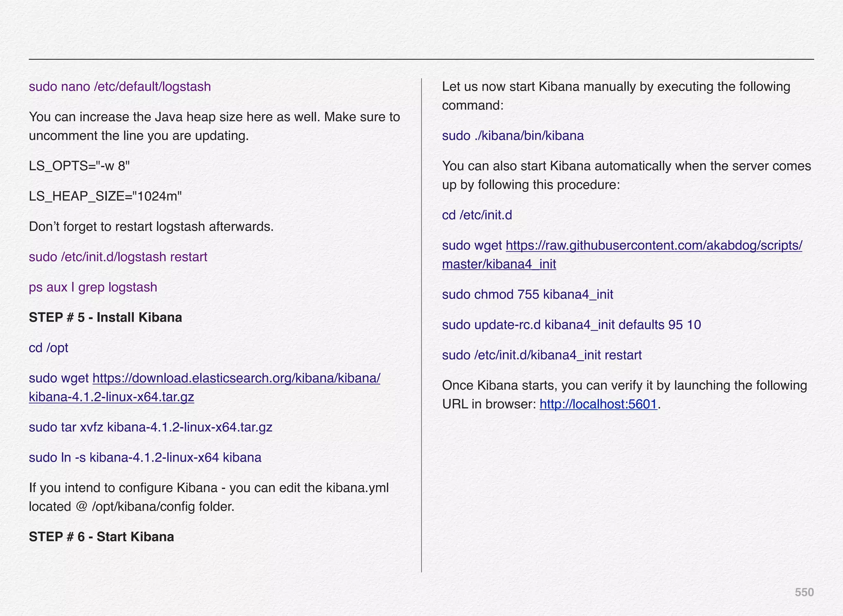Open the Kibana download elasticsearch.org link
Screen dimensions: 843x616
236,378
